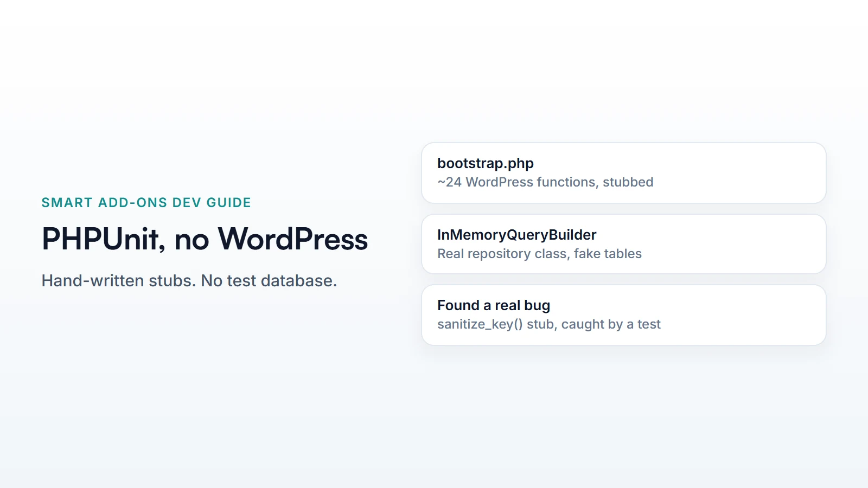Click 'Real repository class, fake tables' text
The width and height of the screenshot is (868, 488).
point(539,254)
